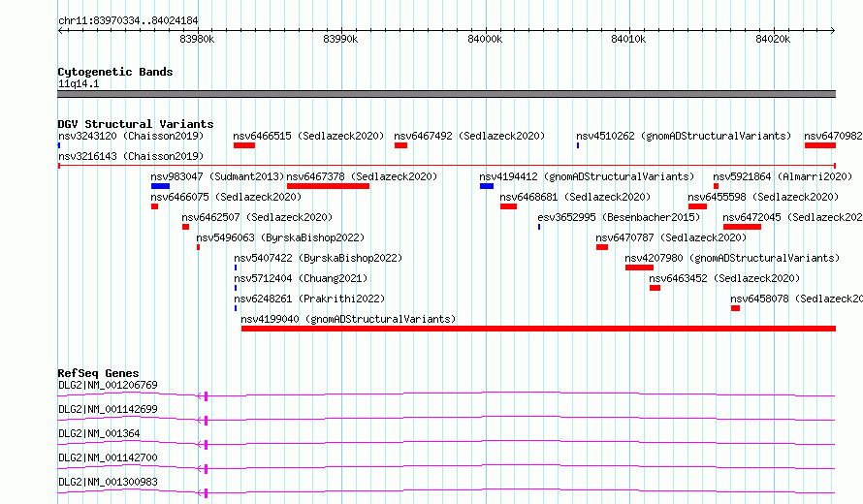Select the nsv6462507 small red bar
This screenshot has height=504, width=863.
(x=185, y=227)
